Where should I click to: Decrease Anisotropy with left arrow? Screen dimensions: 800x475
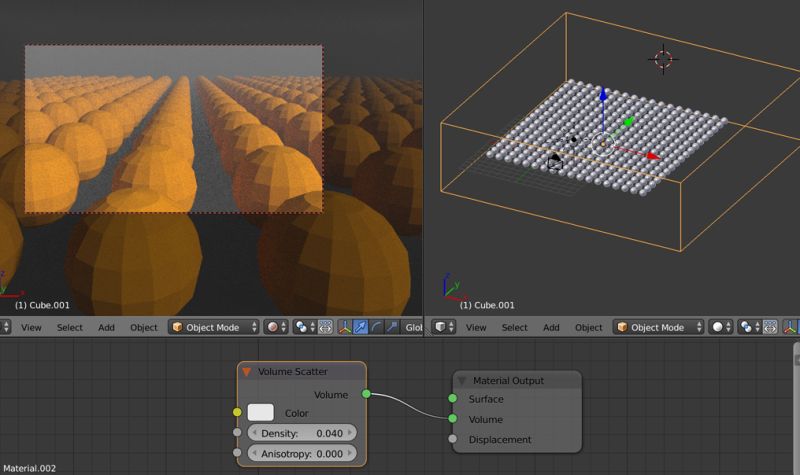pos(254,453)
